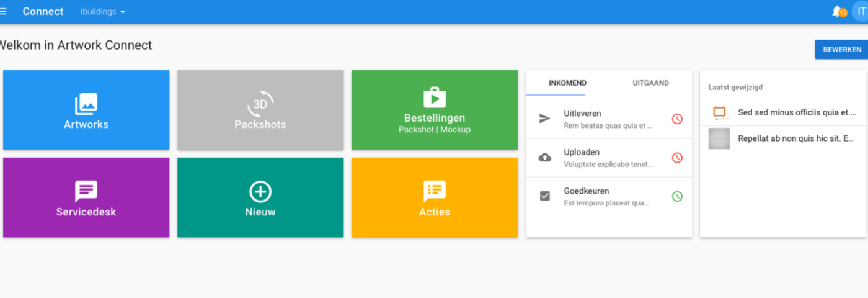868x298 pixels.
Task: Click the green clock next to Goedkeuren
Action: [x=677, y=196]
